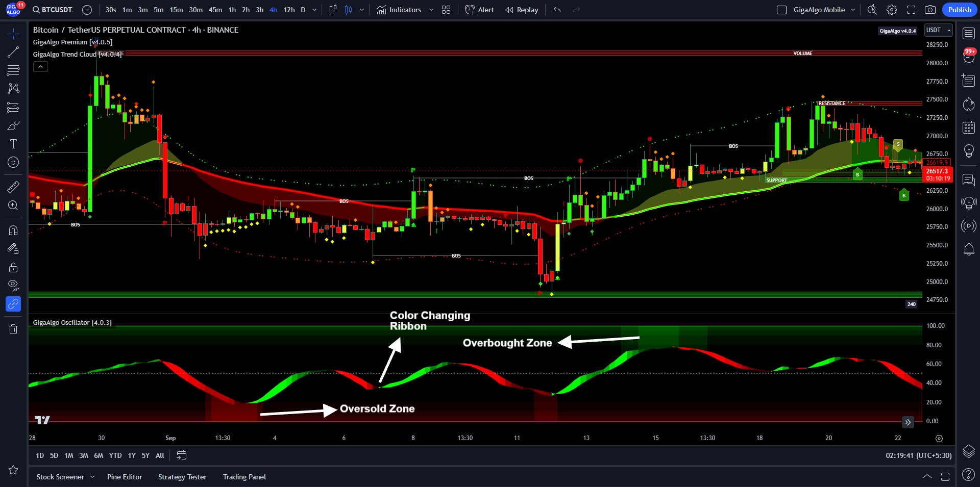Image resolution: width=980 pixels, height=487 pixels.
Task: Open indicator templates grid icon
Action: (x=446, y=10)
